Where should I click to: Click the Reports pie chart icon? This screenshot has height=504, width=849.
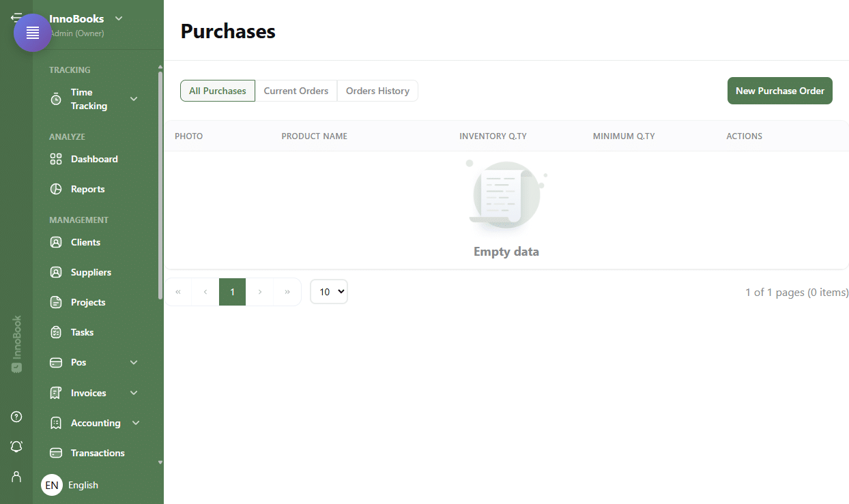tap(56, 189)
